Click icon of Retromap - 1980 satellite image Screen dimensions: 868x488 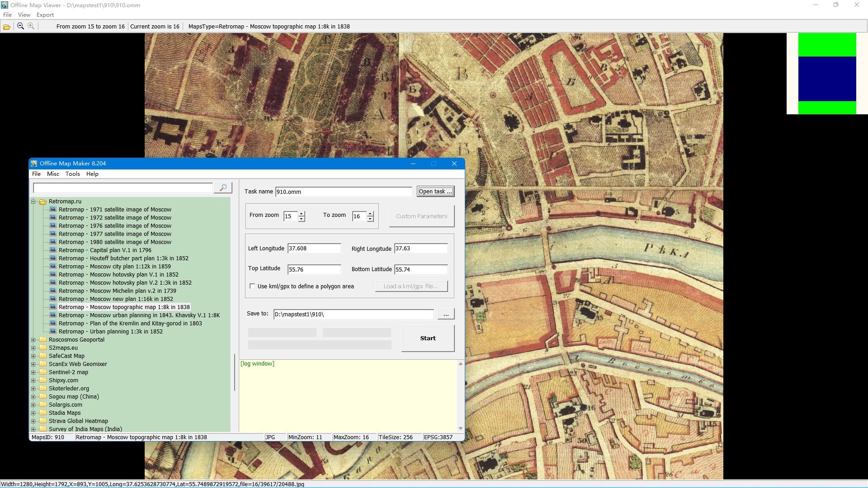tap(53, 242)
